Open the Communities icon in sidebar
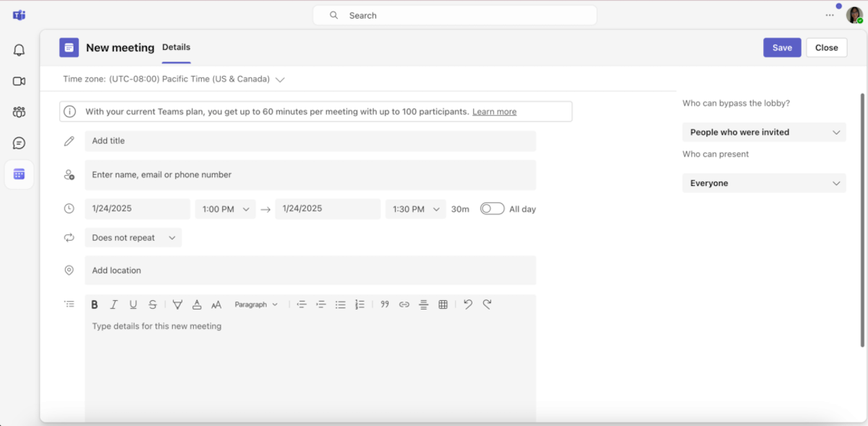 click(19, 111)
